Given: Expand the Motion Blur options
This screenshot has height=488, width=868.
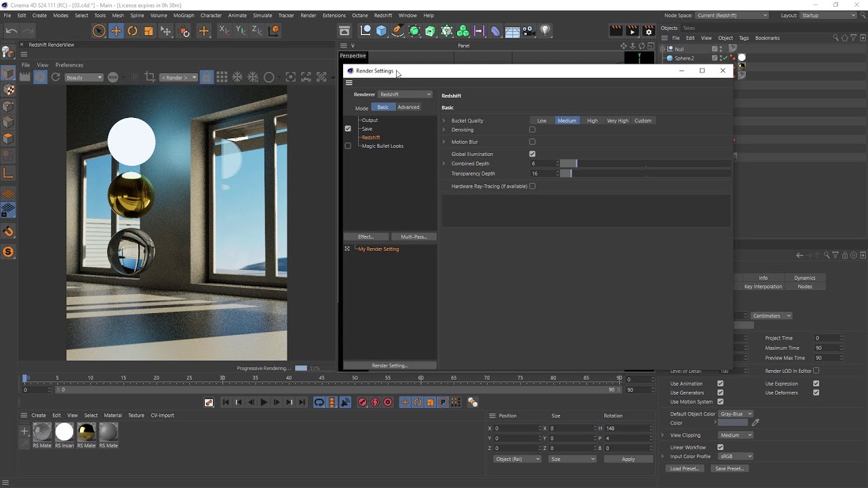Looking at the screenshot, I should coord(444,142).
